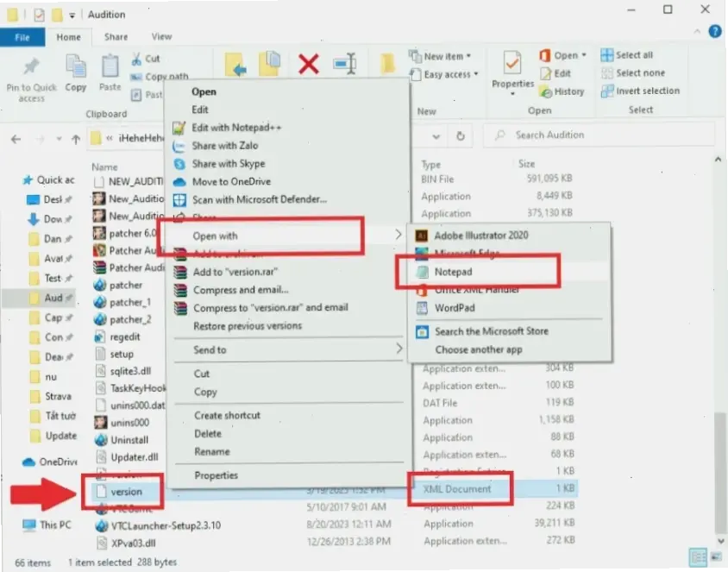Click the Copy ribbon icon
This screenshot has height=572, width=728.
(x=76, y=66)
